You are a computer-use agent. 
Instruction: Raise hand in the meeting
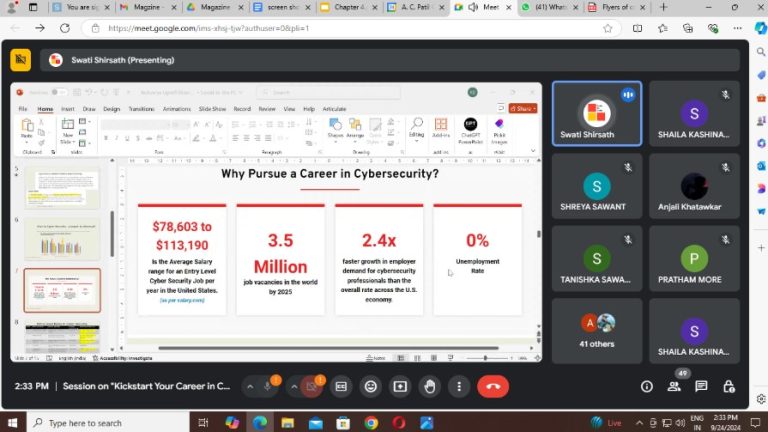tap(429, 386)
